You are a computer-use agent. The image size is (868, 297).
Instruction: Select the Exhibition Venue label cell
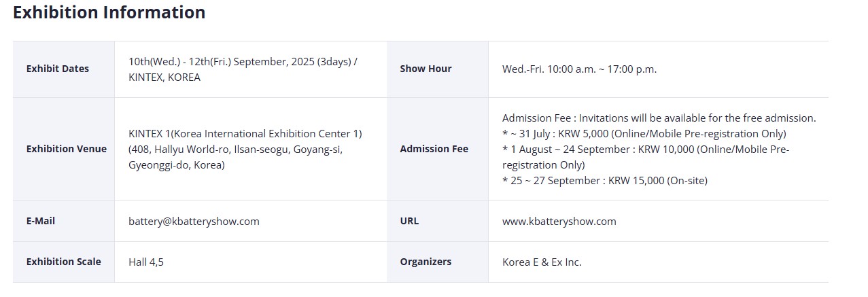(x=64, y=149)
